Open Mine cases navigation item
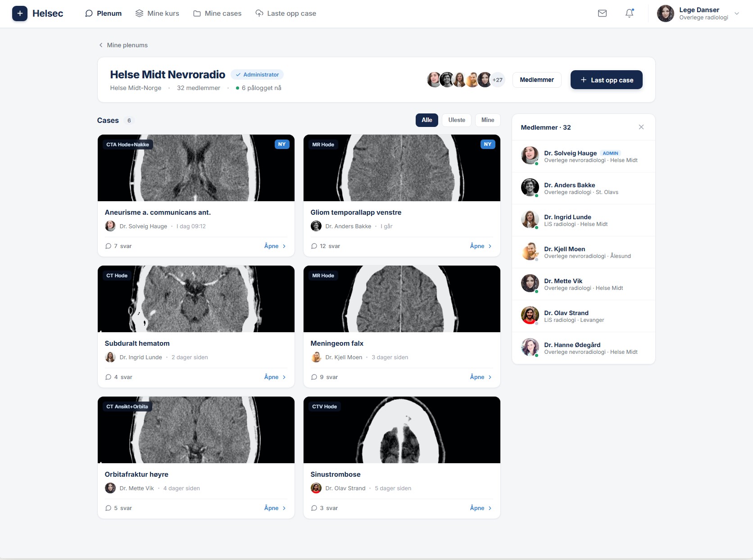This screenshot has width=753, height=560. pos(218,14)
